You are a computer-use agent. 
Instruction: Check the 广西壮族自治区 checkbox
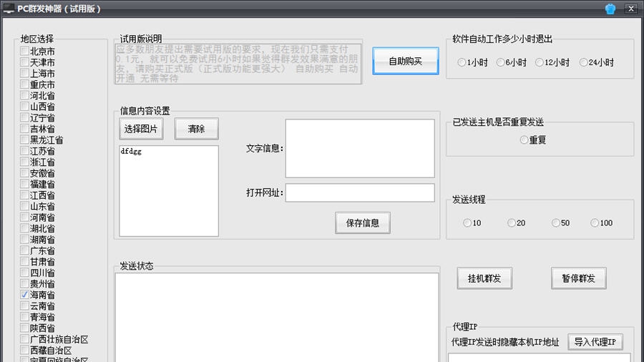24,339
